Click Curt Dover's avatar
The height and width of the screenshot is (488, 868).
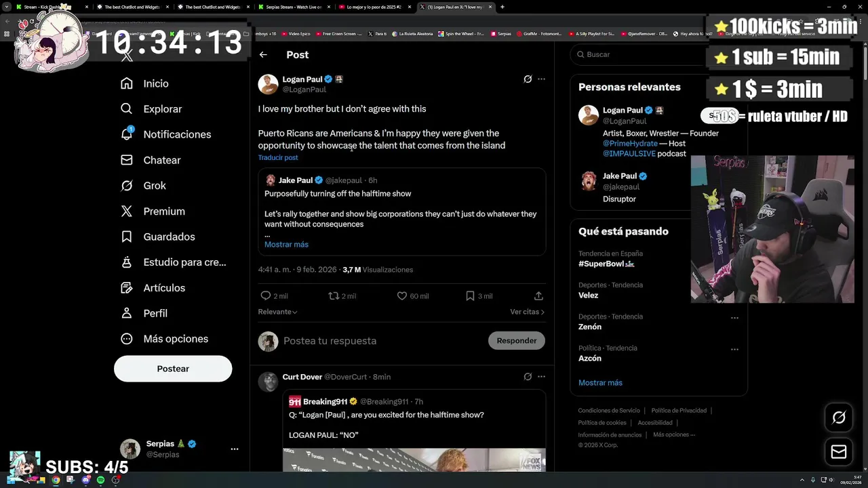coord(269,382)
